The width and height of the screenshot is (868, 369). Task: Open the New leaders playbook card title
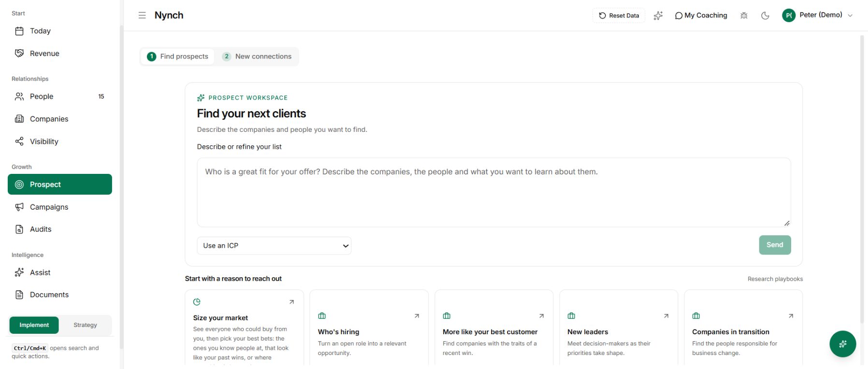(588, 332)
